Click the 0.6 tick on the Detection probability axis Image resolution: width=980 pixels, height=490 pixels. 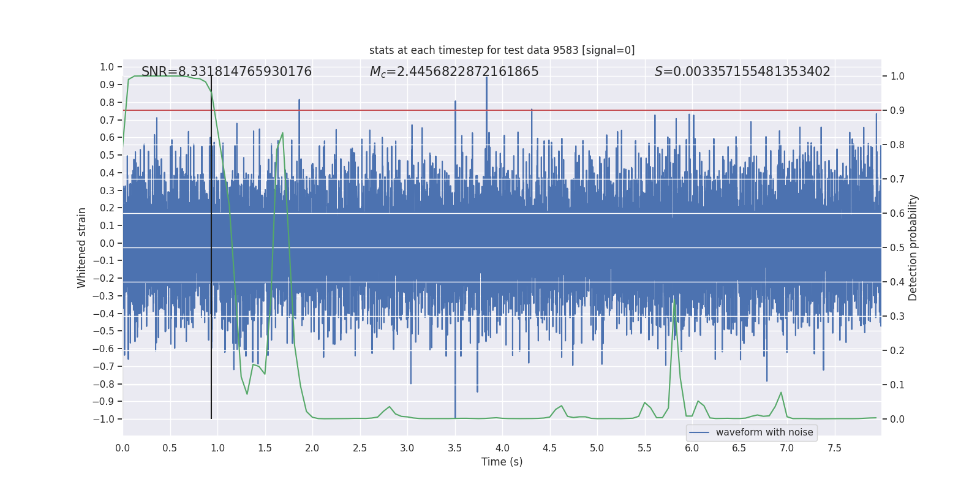(x=897, y=214)
